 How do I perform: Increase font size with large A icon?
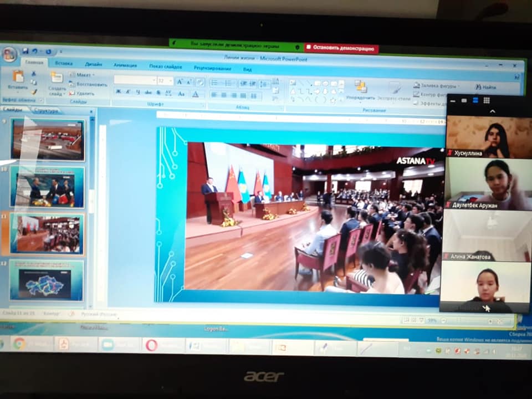(x=180, y=81)
